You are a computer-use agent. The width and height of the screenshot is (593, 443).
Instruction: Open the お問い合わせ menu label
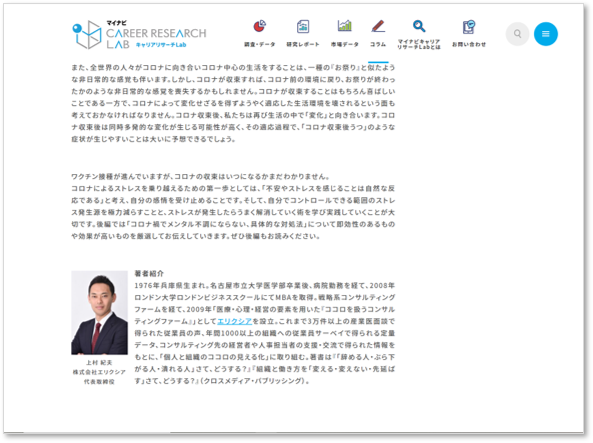[469, 44]
